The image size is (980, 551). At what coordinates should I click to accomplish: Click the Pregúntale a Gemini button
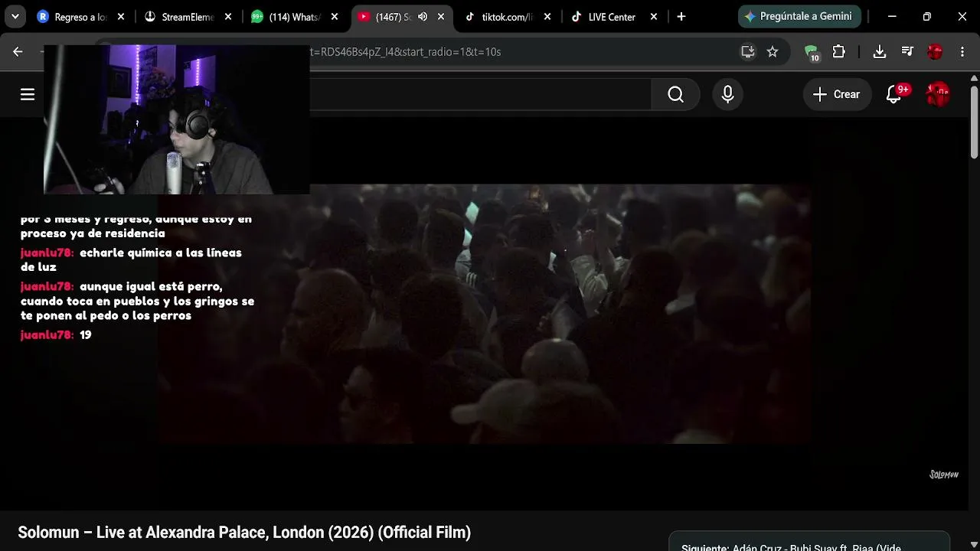click(x=799, y=16)
